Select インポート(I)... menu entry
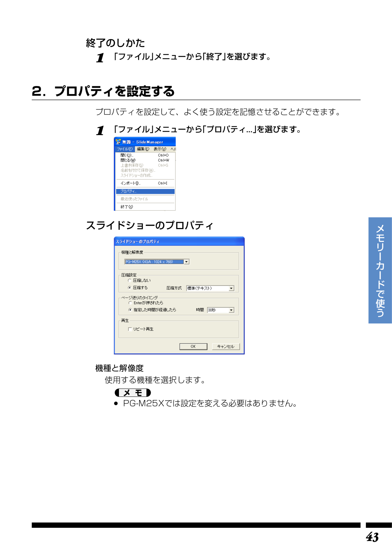Screen dimensions: 392x557 [145, 183]
